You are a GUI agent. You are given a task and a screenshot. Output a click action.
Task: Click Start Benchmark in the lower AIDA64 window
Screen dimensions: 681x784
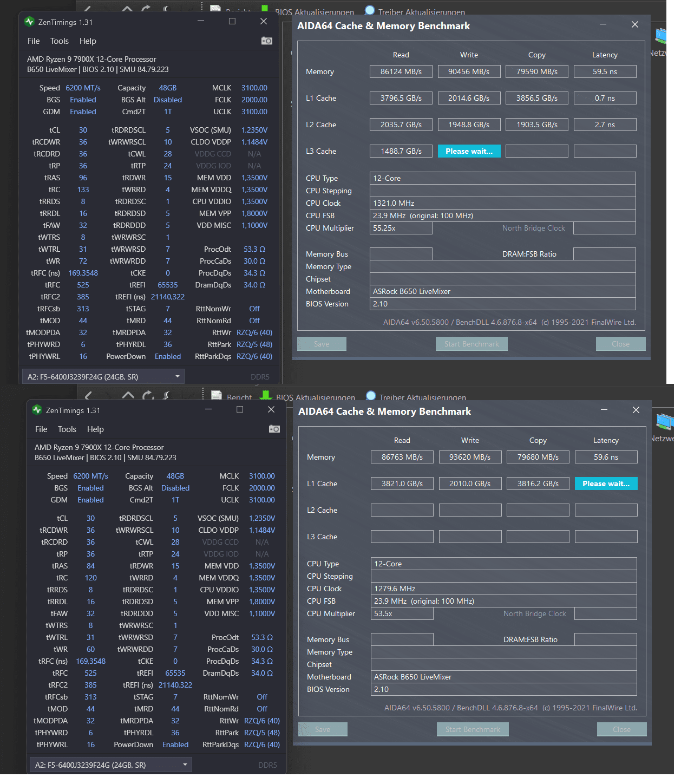[x=473, y=729]
